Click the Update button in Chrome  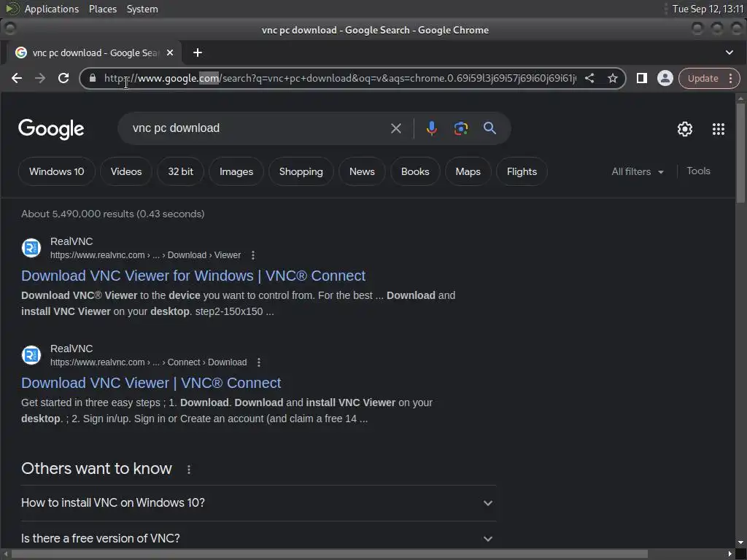click(x=703, y=79)
